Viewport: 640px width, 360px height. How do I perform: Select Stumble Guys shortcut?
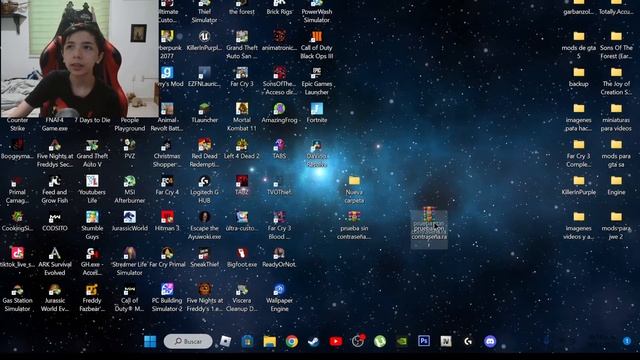click(92, 225)
